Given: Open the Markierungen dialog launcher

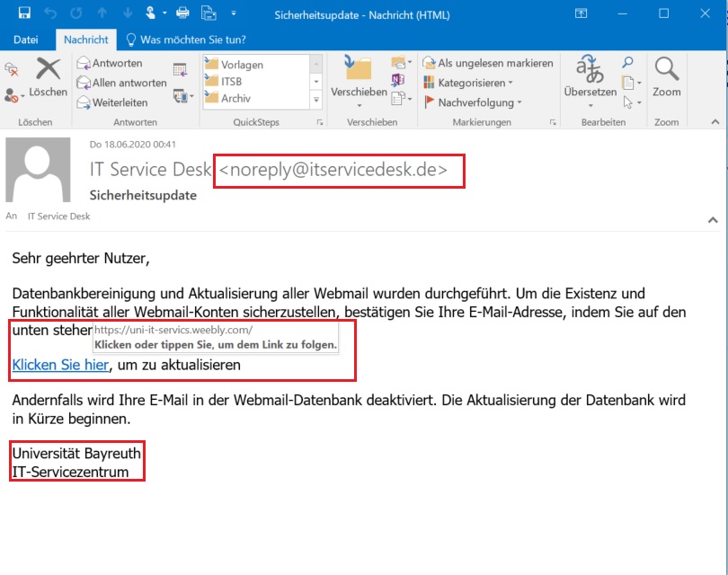Looking at the screenshot, I should pyautogui.click(x=553, y=122).
